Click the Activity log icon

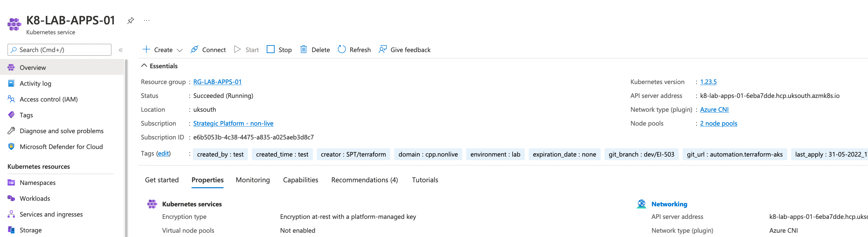11,83
